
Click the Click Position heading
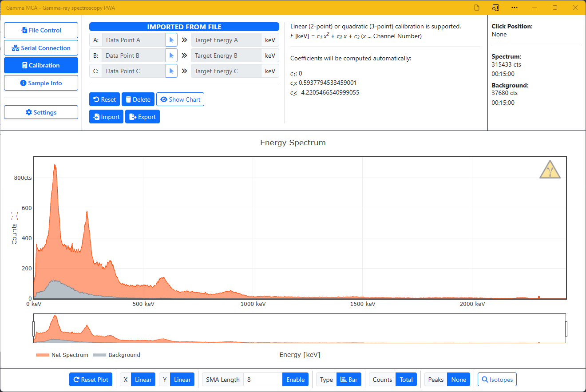(512, 26)
